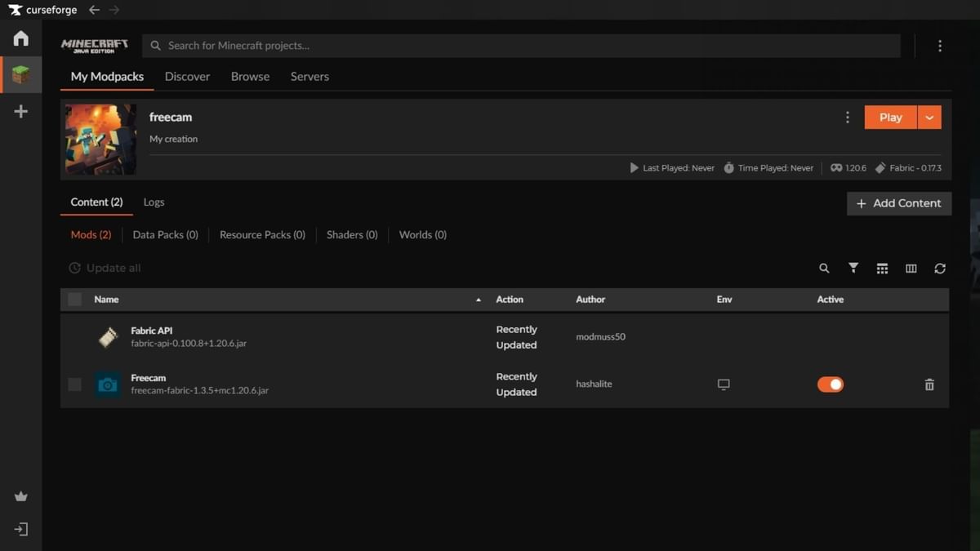The width and height of the screenshot is (980, 551).
Task: Click the plus icon to add game
Action: 21,112
